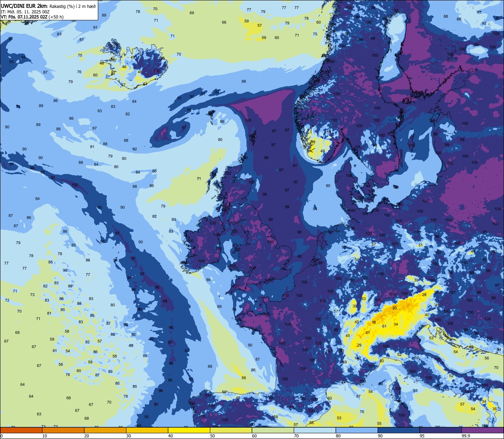Click the pale green 60–70 legend swatch
The image size is (504, 439).
click(x=273, y=430)
